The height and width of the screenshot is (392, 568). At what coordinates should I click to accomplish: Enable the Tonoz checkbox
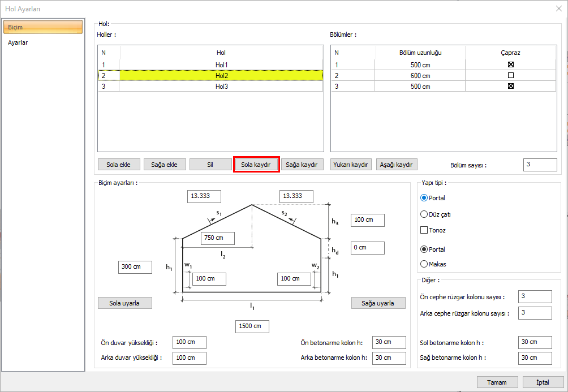click(424, 230)
